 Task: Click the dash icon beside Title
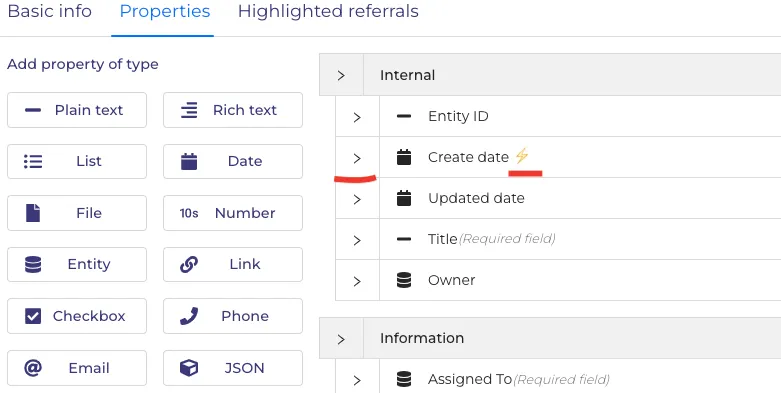pyautogui.click(x=404, y=239)
